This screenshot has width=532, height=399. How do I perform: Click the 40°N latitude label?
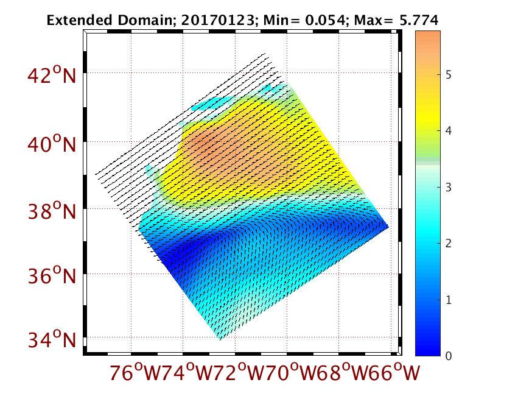tap(52, 144)
